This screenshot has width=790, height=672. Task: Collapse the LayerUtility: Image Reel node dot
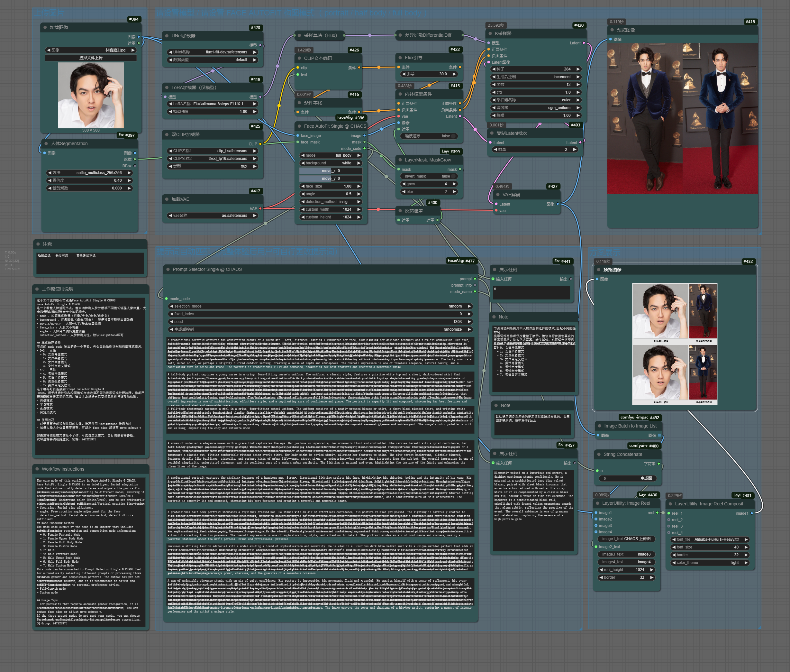598,503
